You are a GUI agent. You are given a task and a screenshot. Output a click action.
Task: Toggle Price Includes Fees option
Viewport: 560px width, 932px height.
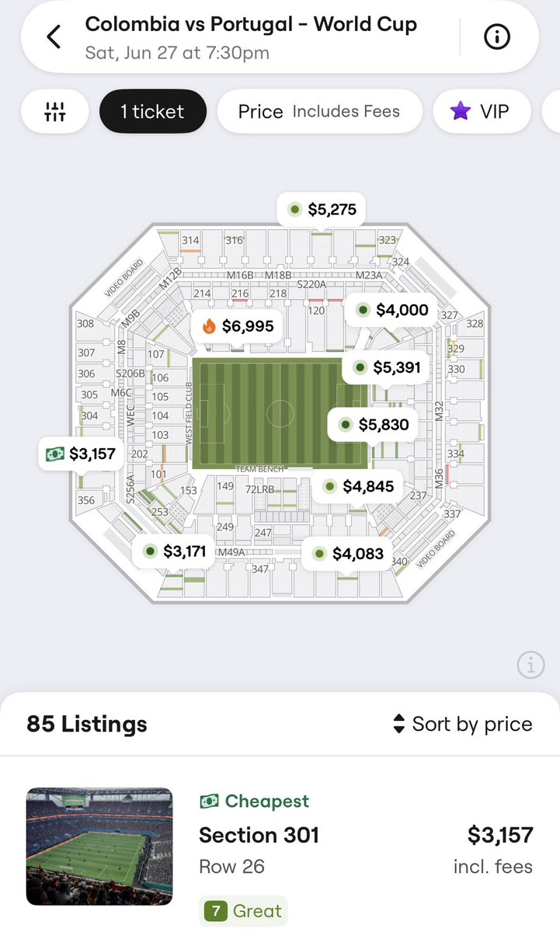pos(319,111)
